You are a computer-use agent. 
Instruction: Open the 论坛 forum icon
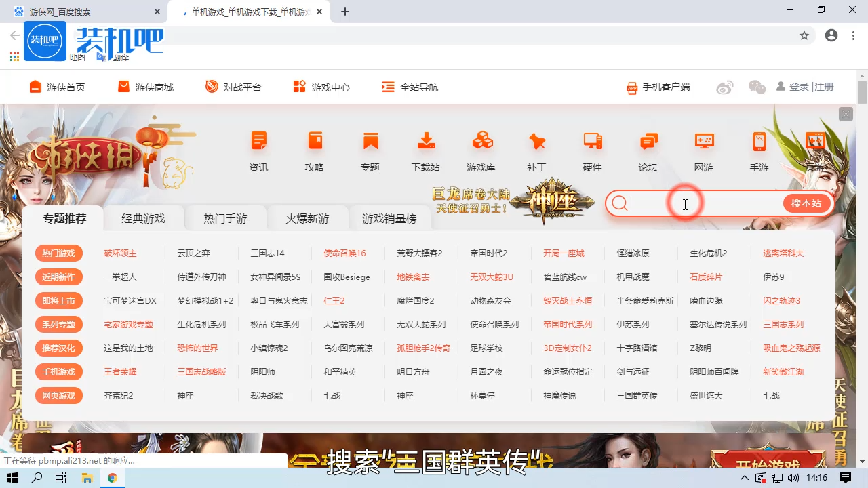pyautogui.click(x=648, y=149)
